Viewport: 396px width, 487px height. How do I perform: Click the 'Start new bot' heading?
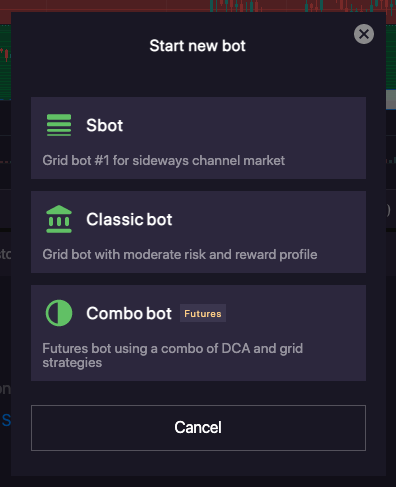point(198,46)
